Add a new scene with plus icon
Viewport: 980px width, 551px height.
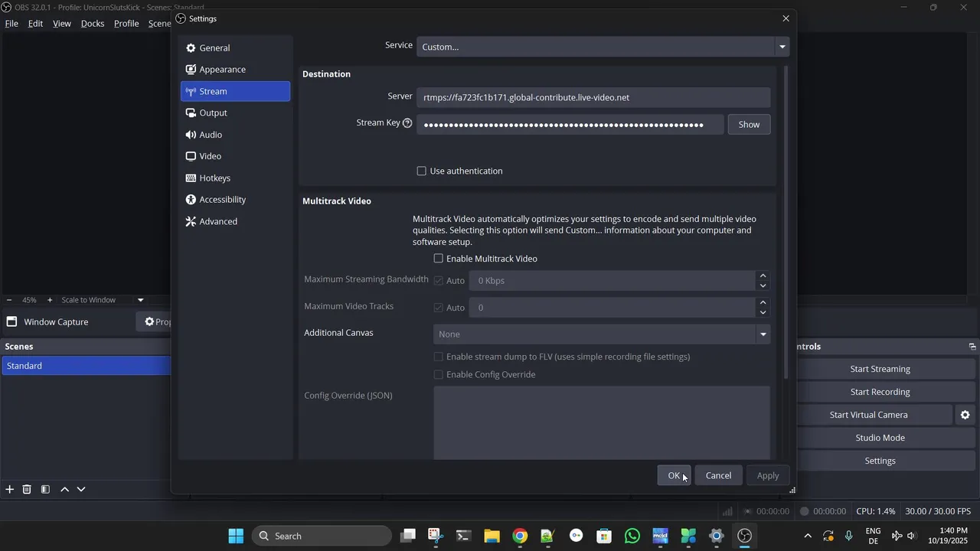pyautogui.click(x=10, y=490)
